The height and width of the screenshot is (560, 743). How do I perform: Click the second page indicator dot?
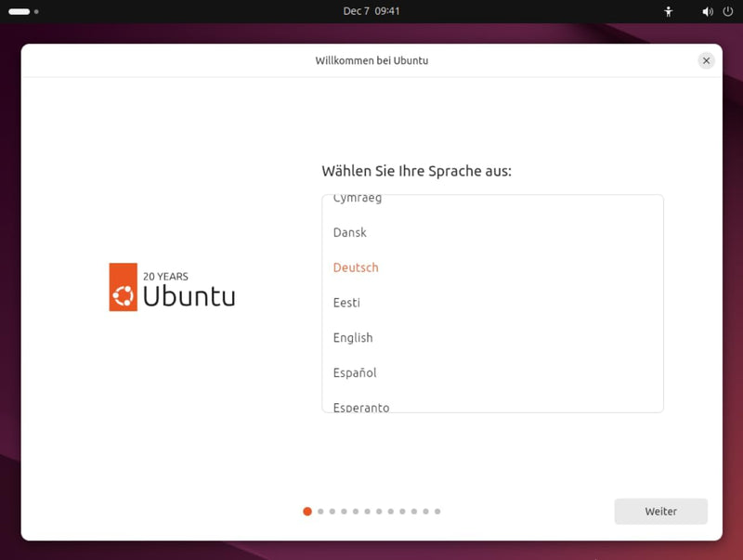320,511
